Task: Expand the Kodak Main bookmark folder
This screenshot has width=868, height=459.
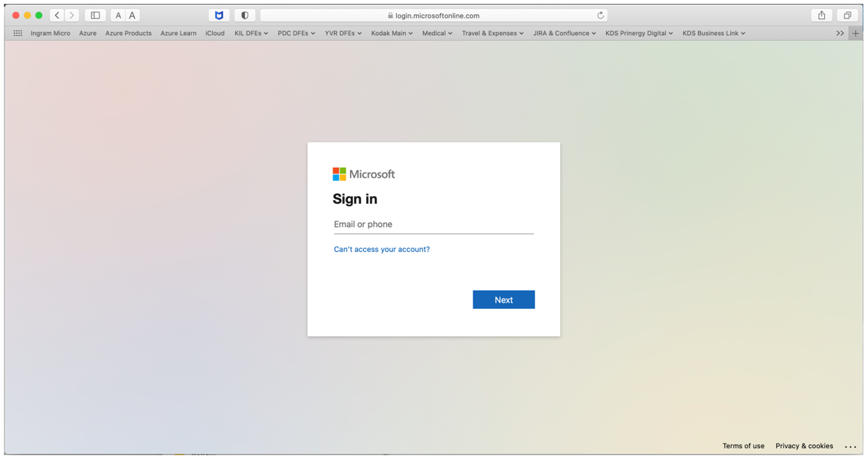Action: [x=392, y=33]
